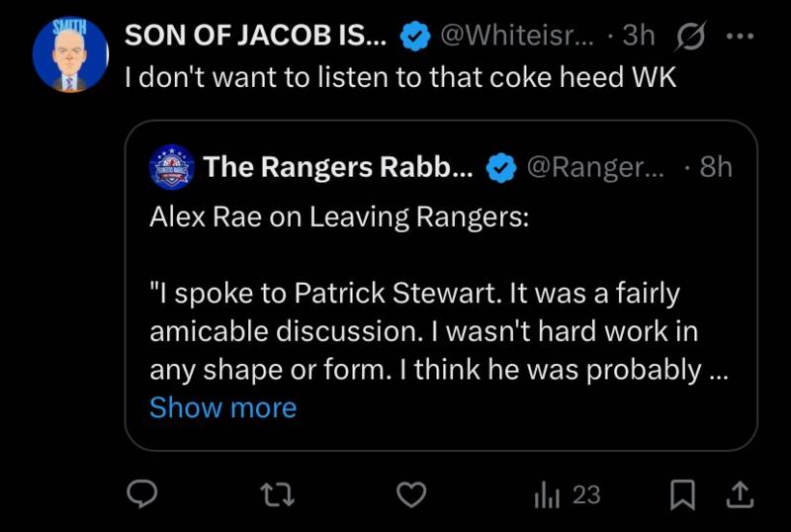The width and height of the screenshot is (791, 532).
Task: View post analytics showing 23 views
Action: pos(568,494)
